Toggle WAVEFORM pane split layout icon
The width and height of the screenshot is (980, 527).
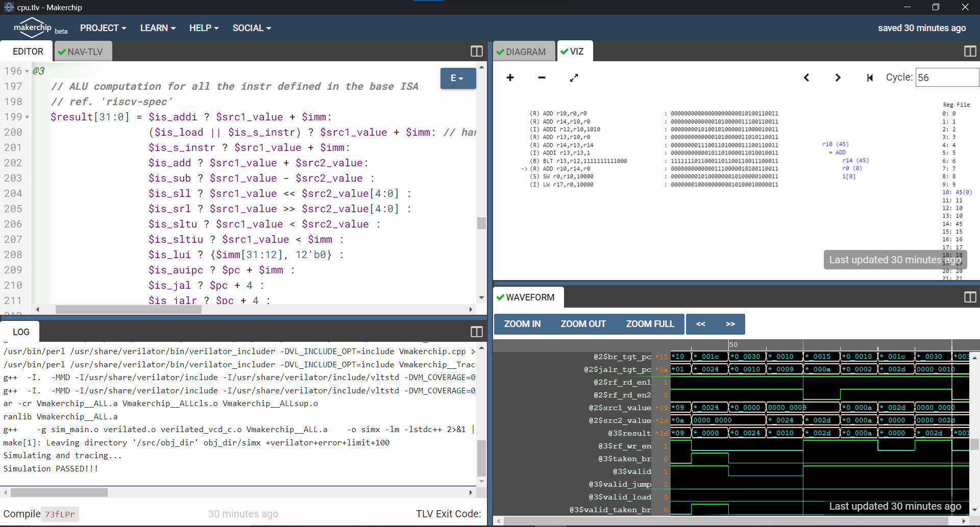[970, 297]
